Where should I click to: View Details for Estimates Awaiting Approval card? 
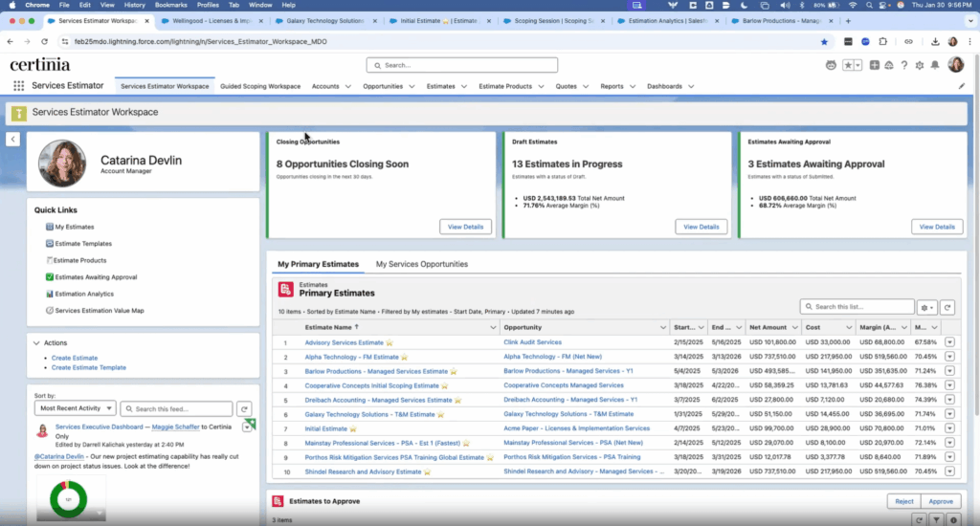pos(937,227)
